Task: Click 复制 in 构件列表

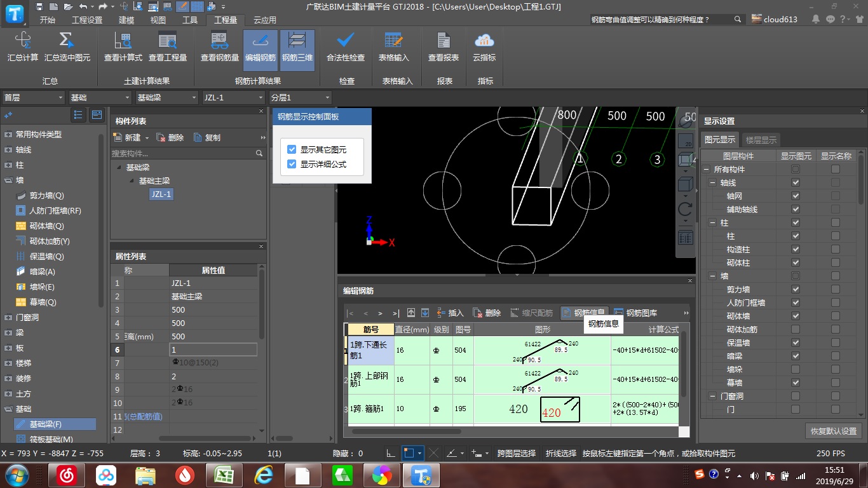Action: click(x=207, y=137)
